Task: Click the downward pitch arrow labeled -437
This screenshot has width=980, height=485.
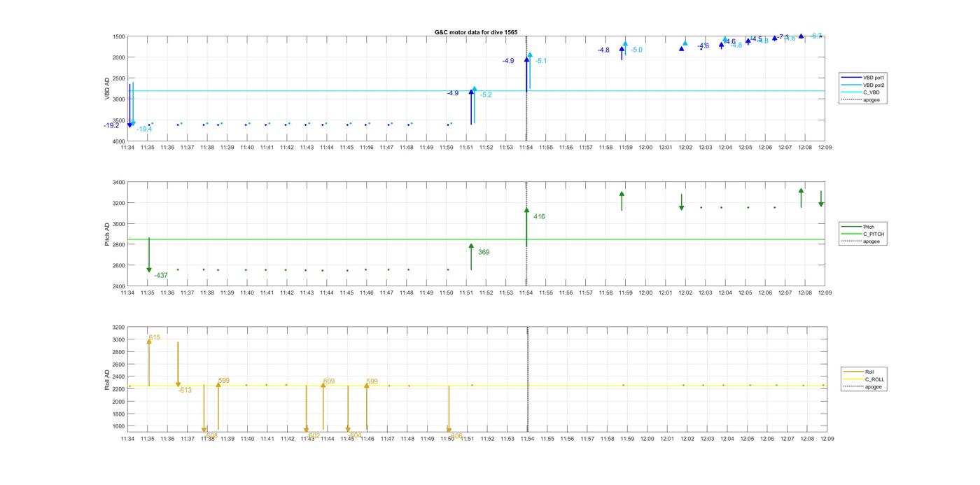Action: tap(149, 255)
